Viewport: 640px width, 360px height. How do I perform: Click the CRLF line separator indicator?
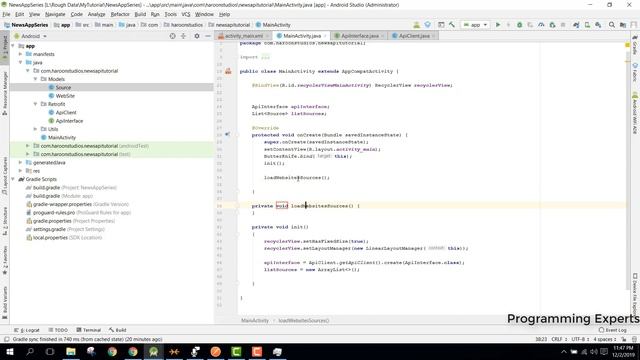tap(559, 340)
